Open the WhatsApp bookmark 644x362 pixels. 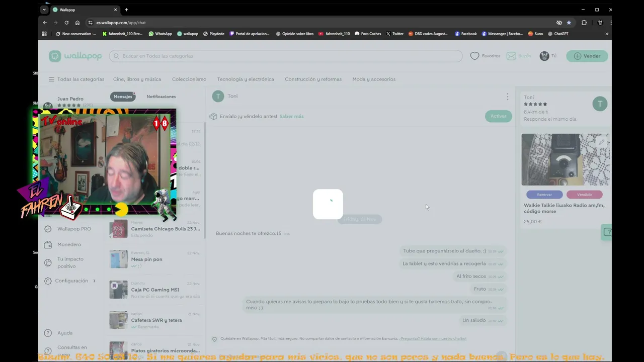point(160,34)
